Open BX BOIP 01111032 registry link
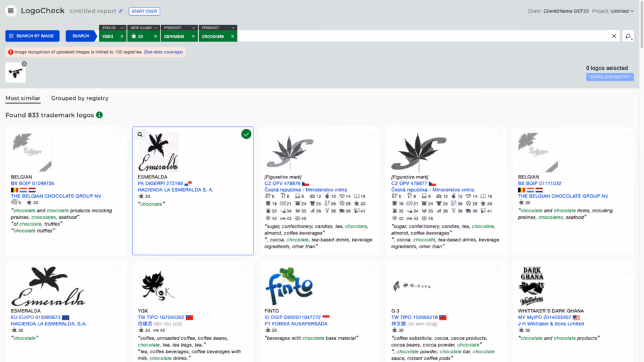Screen dimensions: 644x362 pyautogui.click(x=539, y=184)
